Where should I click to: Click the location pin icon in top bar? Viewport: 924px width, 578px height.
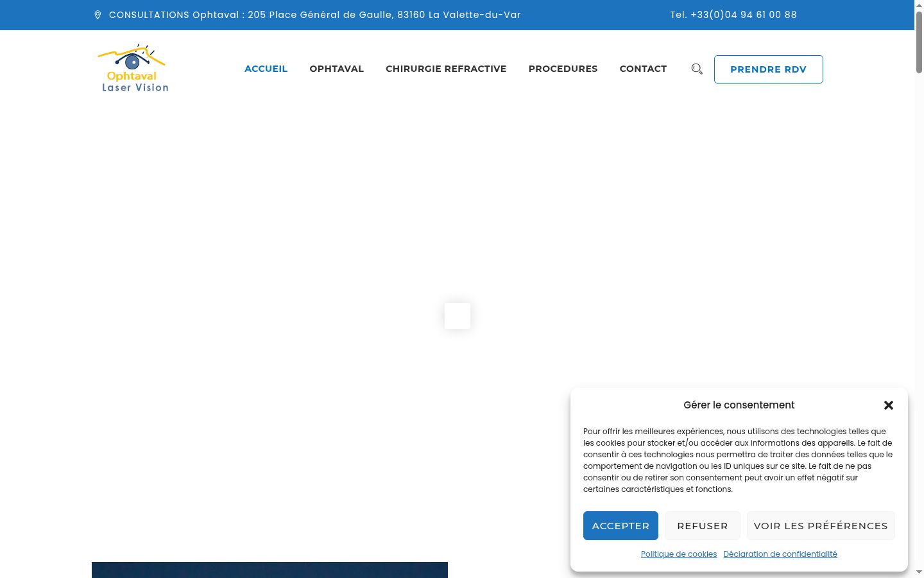coord(98,15)
